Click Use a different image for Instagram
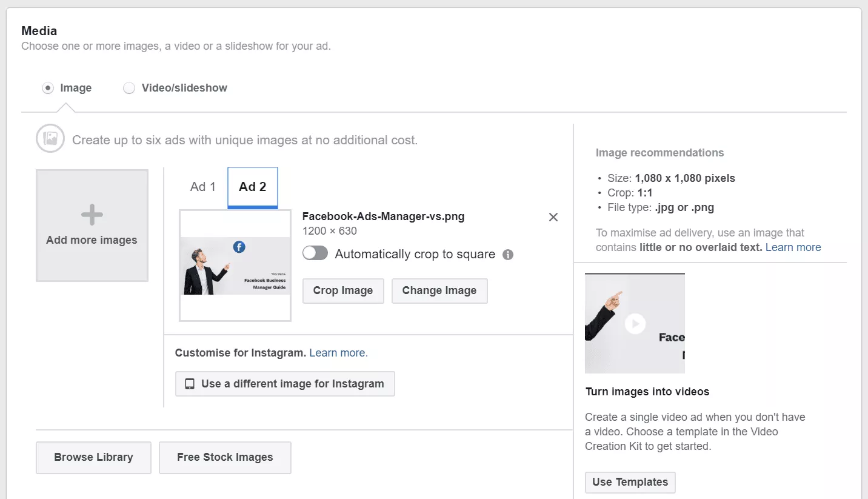This screenshot has width=868, height=499. tap(285, 384)
